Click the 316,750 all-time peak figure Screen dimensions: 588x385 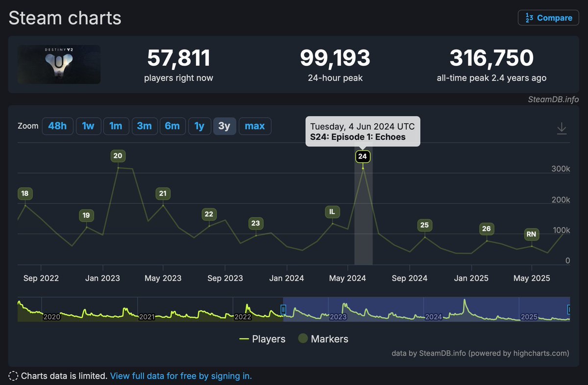click(491, 58)
